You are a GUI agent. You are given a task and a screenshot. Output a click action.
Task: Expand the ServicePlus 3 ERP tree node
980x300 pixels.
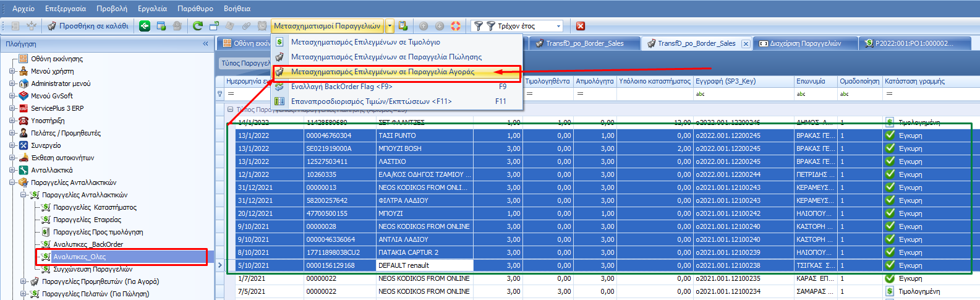click(12, 108)
